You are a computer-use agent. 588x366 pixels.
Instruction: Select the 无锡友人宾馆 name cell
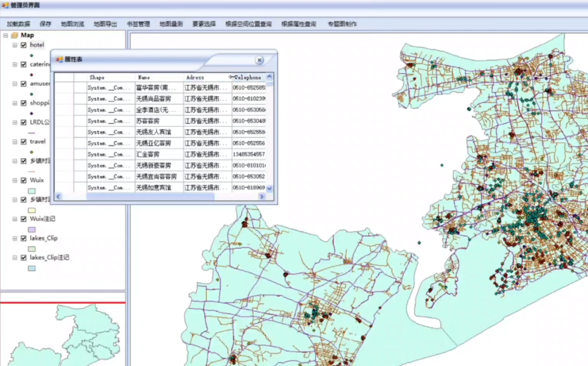159,132
